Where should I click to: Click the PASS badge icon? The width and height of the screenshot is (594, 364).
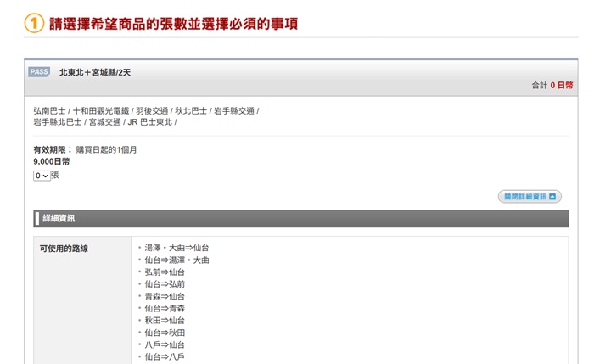(39, 72)
